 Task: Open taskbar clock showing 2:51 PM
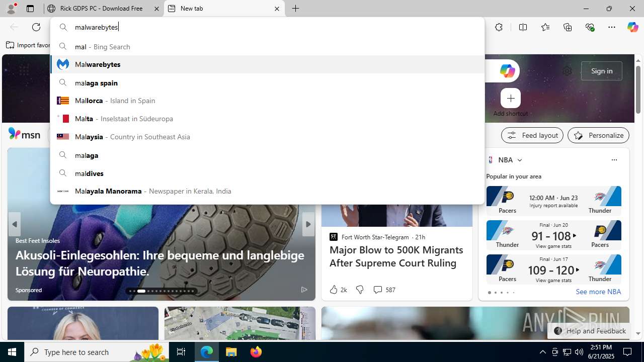tap(601, 352)
